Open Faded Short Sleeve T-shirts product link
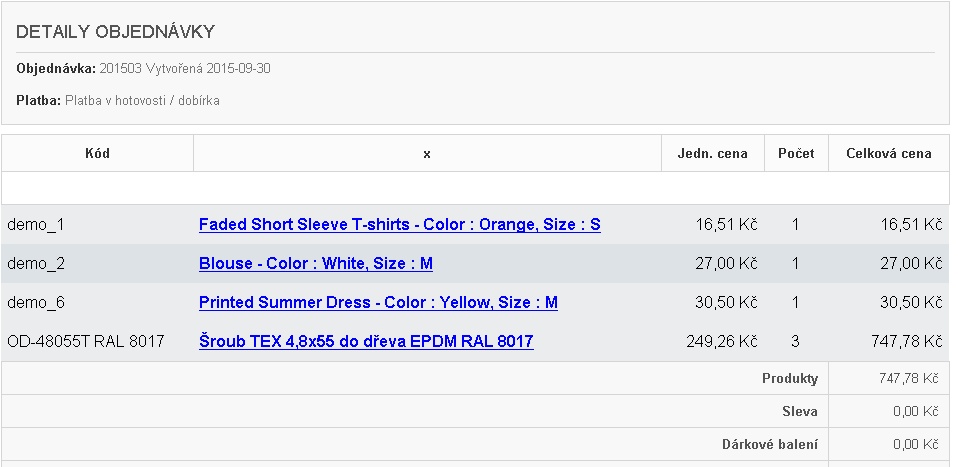The image size is (970, 467). [399, 225]
